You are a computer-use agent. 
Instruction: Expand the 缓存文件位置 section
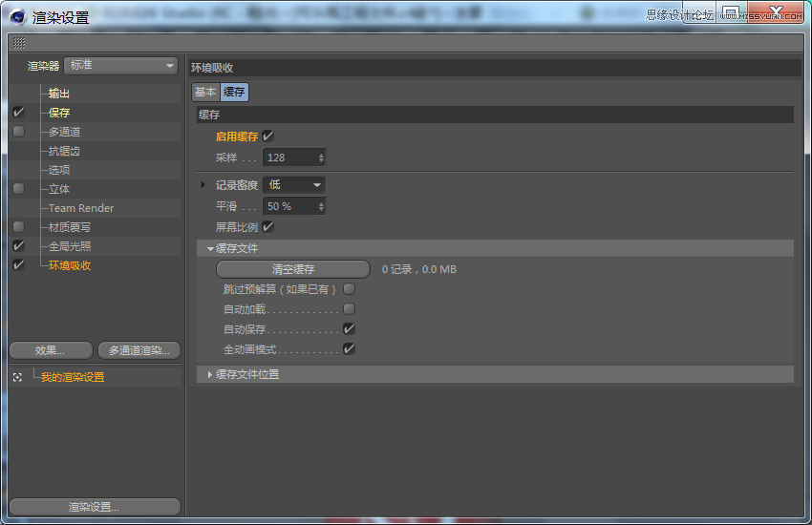210,374
